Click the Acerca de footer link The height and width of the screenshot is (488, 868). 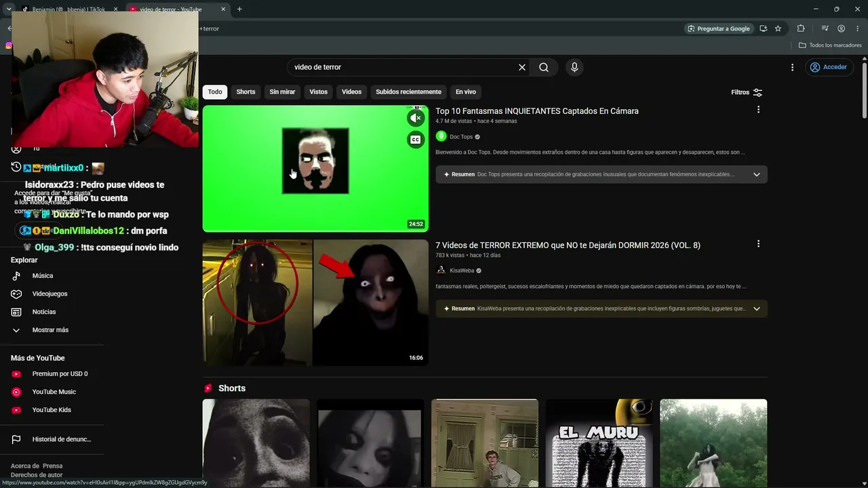click(x=24, y=466)
